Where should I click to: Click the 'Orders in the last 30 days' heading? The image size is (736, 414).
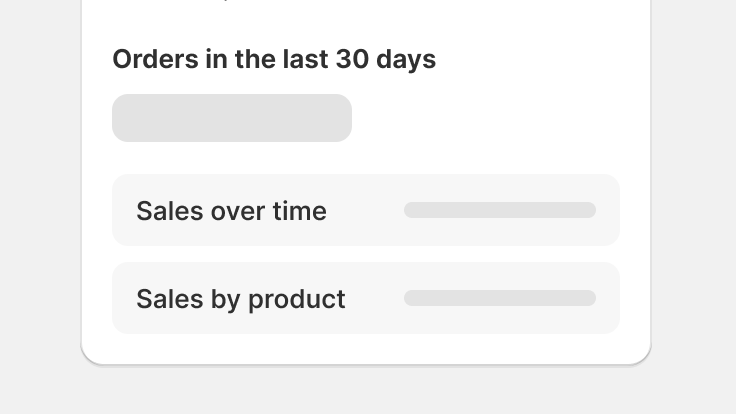[274, 59]
